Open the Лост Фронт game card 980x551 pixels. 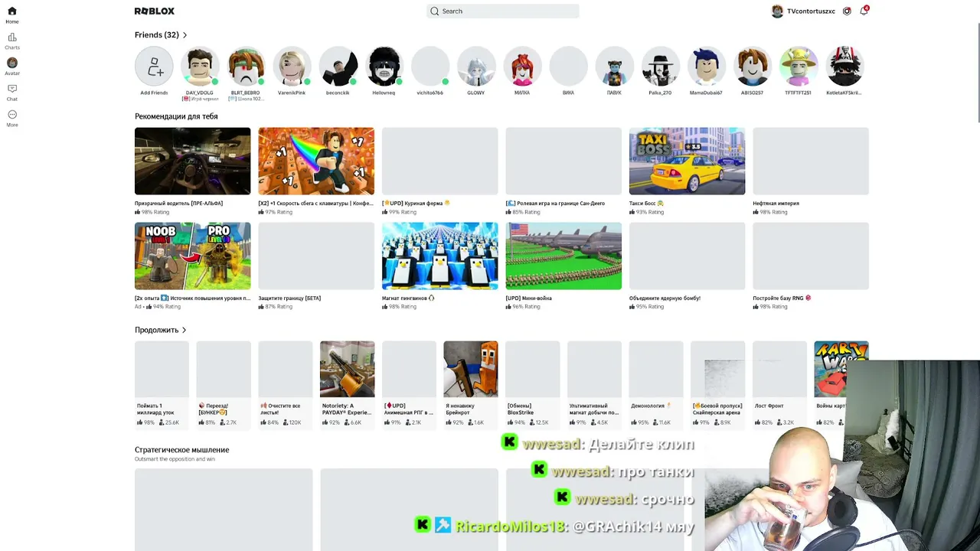tap(780, 384)
